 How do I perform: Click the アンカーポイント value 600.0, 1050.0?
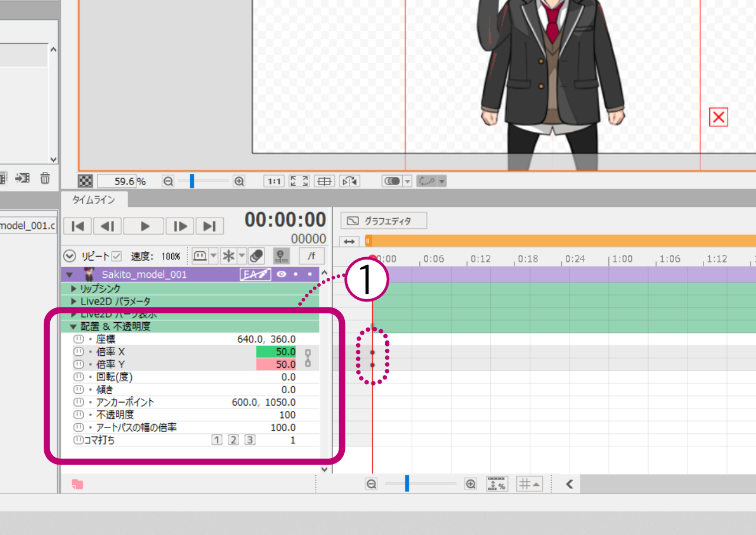click(x=263, y=403)
